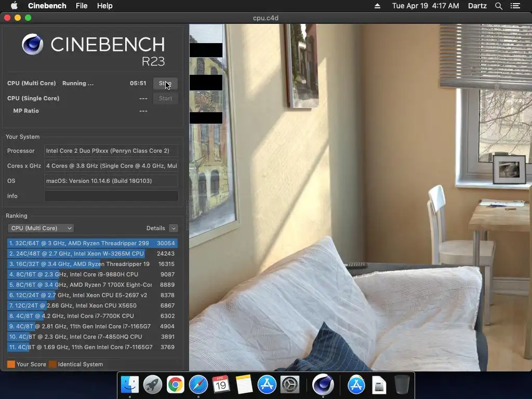The image size is (532, 399).
Task: Click the Cinebench logo sphere
Action: 33,44
